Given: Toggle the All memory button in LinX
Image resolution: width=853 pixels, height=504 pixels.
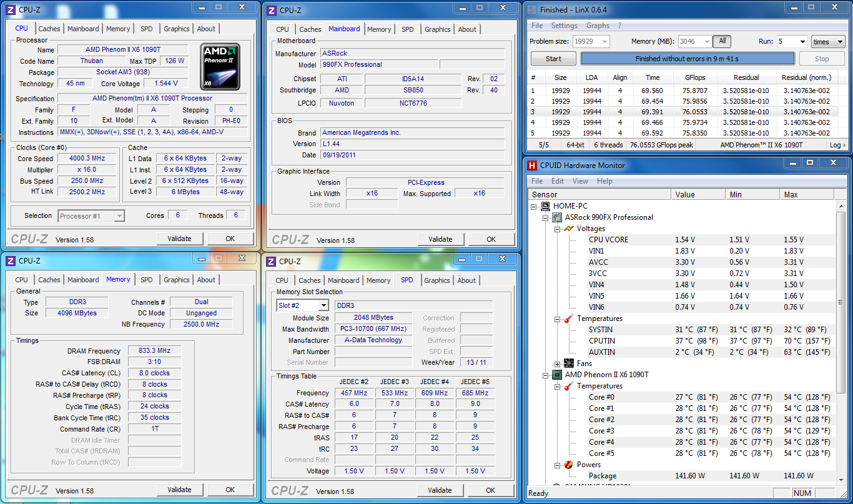Looking at the screenshot, I should 722,41.
